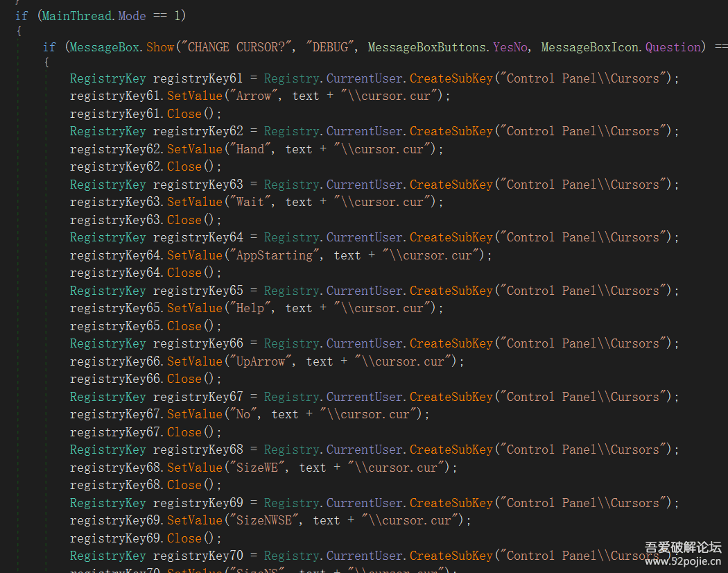
Task: Click the "UpArrow" string literal
Action: point(261,361)
